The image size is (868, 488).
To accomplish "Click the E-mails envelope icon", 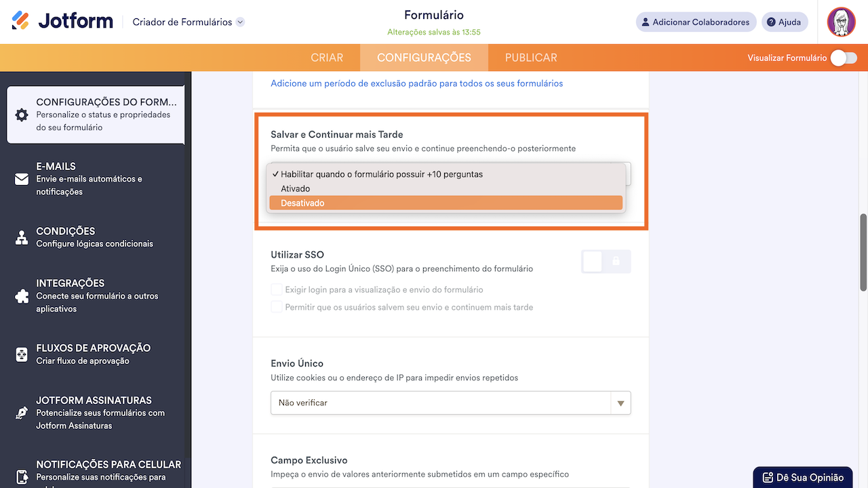I will (22, 179).
